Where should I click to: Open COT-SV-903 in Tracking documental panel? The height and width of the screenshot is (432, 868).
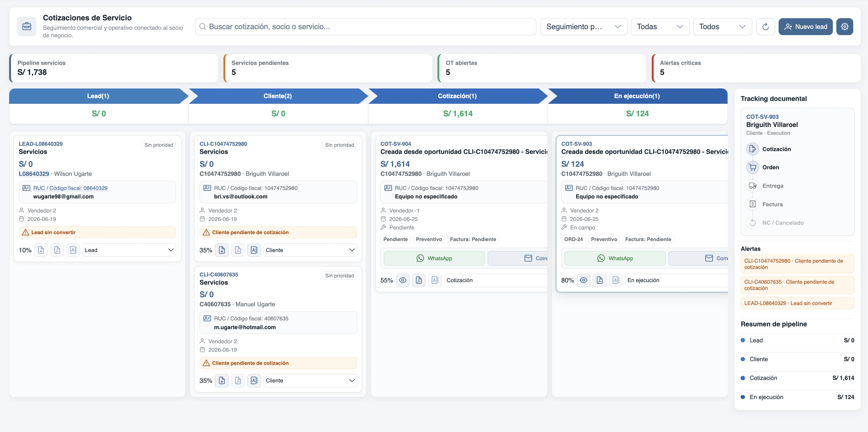pyautogui.click(x=762, y=117)
